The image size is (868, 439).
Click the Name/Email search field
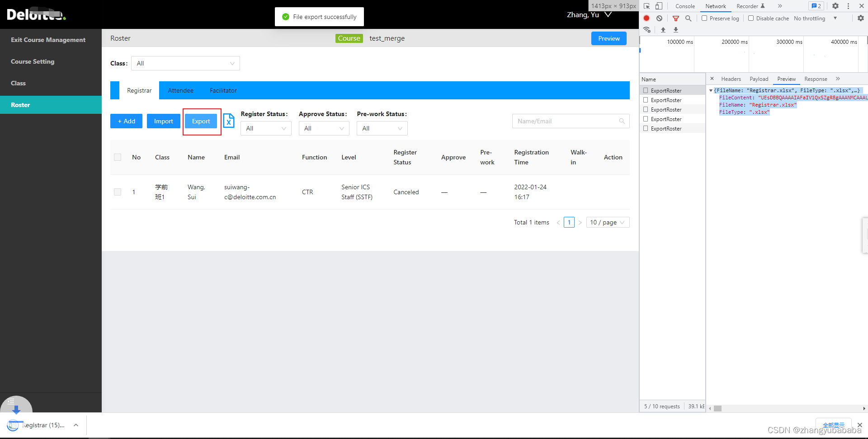point(571,121)
